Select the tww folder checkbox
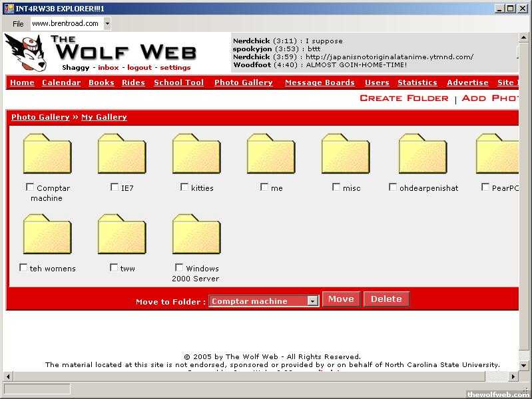The height and width of the screenshot is (399, 532). (114, 268)
